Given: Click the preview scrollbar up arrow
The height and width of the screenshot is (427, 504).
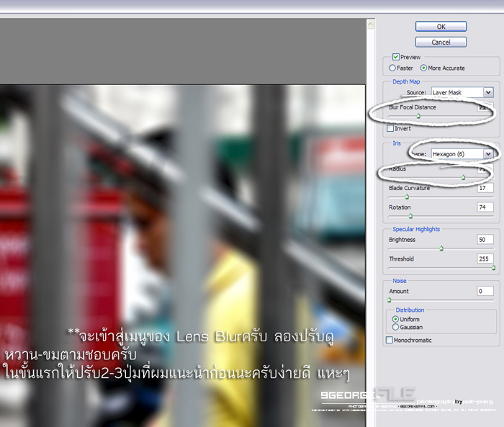Looking at the screenshot, I should pyautogui.click(x=371, y=24).
